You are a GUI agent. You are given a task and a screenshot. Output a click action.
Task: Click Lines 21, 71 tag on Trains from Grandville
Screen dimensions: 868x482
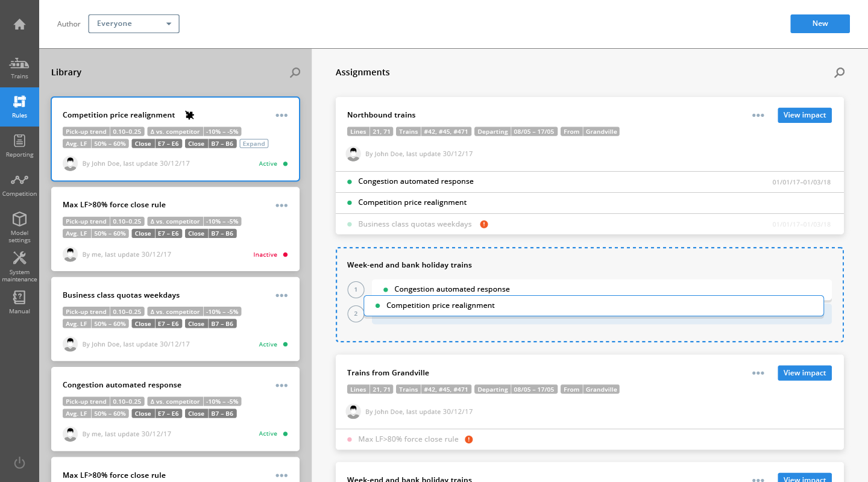(x=370, y=389)
